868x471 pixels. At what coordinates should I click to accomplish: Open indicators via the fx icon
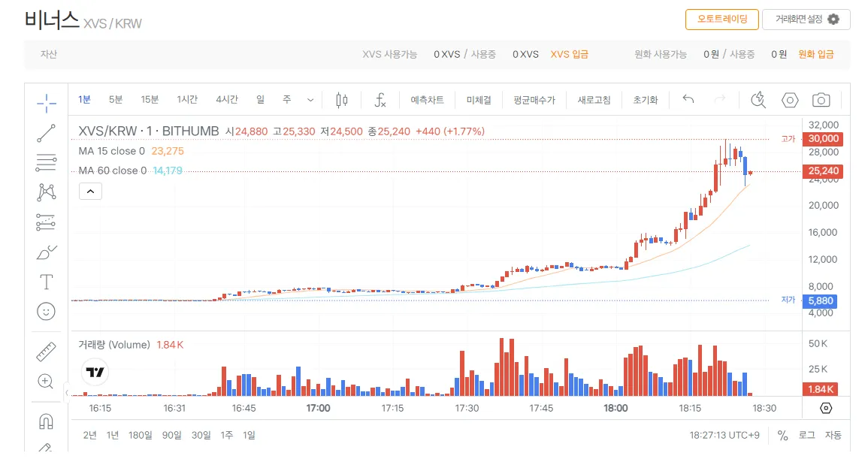(x=380, y=100)
